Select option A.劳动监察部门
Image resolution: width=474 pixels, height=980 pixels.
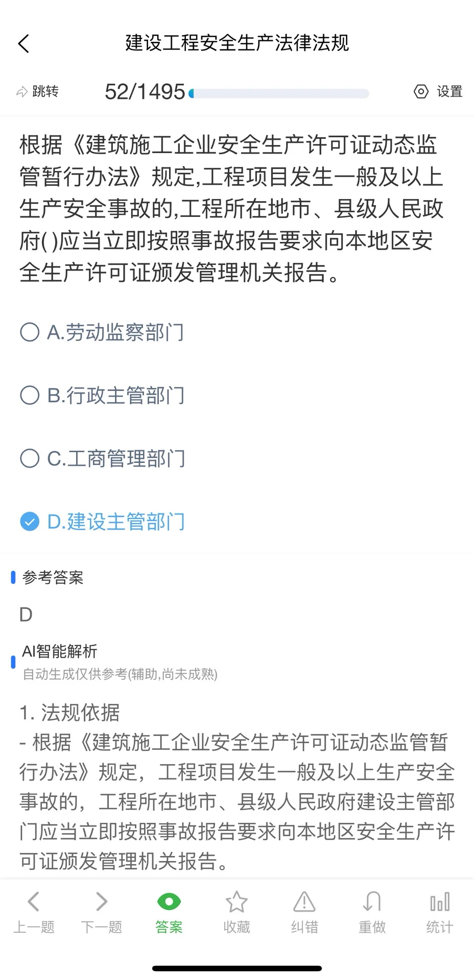tap(102, 332)
